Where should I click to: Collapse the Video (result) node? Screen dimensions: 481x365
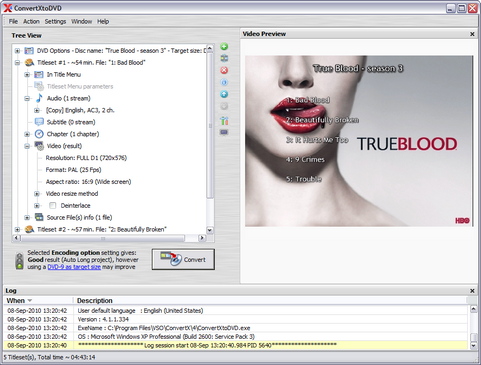click(x=27, y=146)
